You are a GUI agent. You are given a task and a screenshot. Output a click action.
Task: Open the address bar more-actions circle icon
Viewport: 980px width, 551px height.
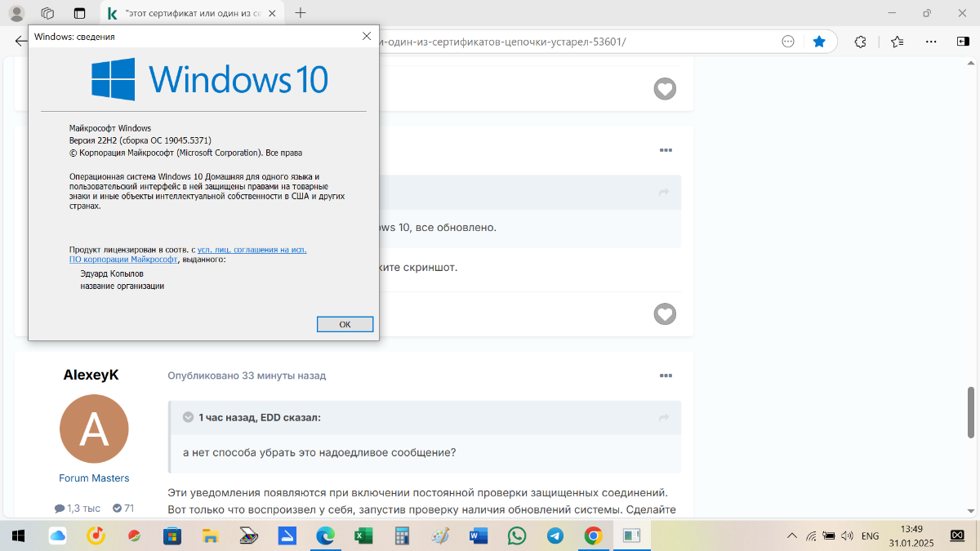point(788,42)
